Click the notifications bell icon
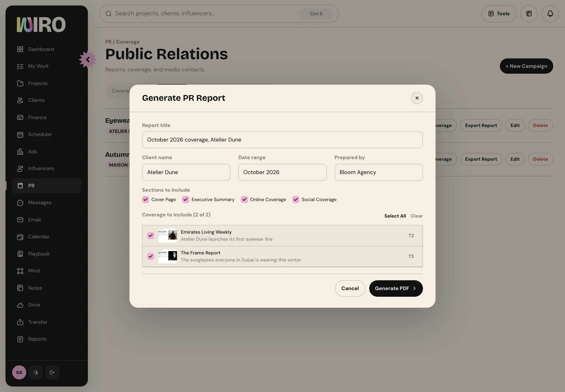Viewport: 565px width, 392px height. point(550,14)
